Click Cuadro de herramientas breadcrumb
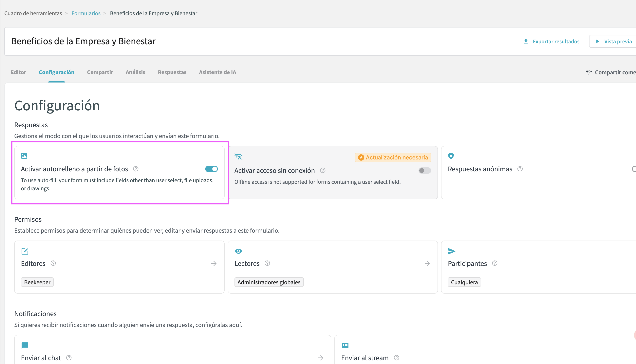636x364 pixels. click(33, 13)
